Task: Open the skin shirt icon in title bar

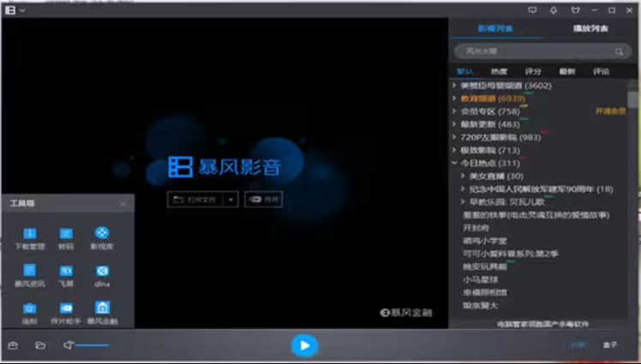Action: pos(575,10)
